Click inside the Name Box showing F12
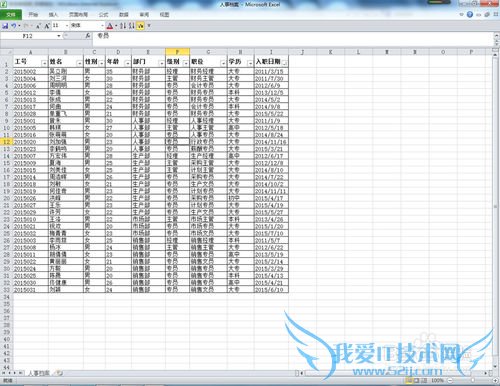This screenshot has height=386, width=500. click(28, 36)
